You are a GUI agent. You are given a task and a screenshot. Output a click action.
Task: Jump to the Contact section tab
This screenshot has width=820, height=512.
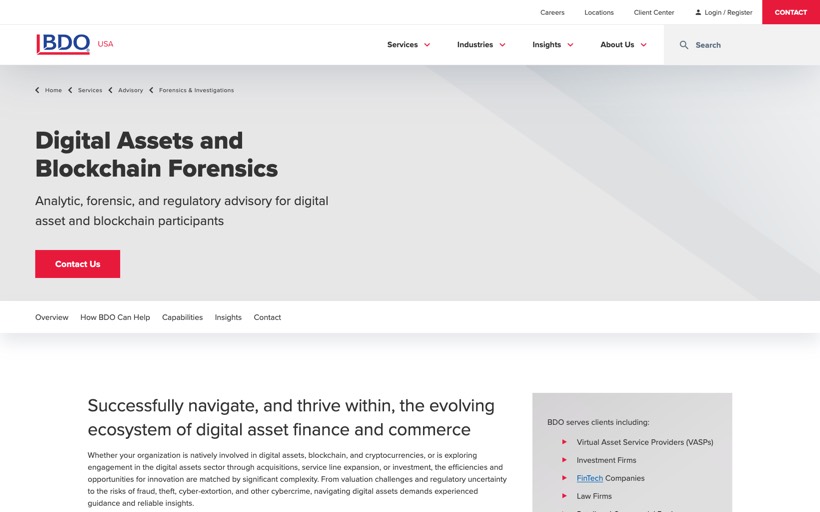(267, 317)
